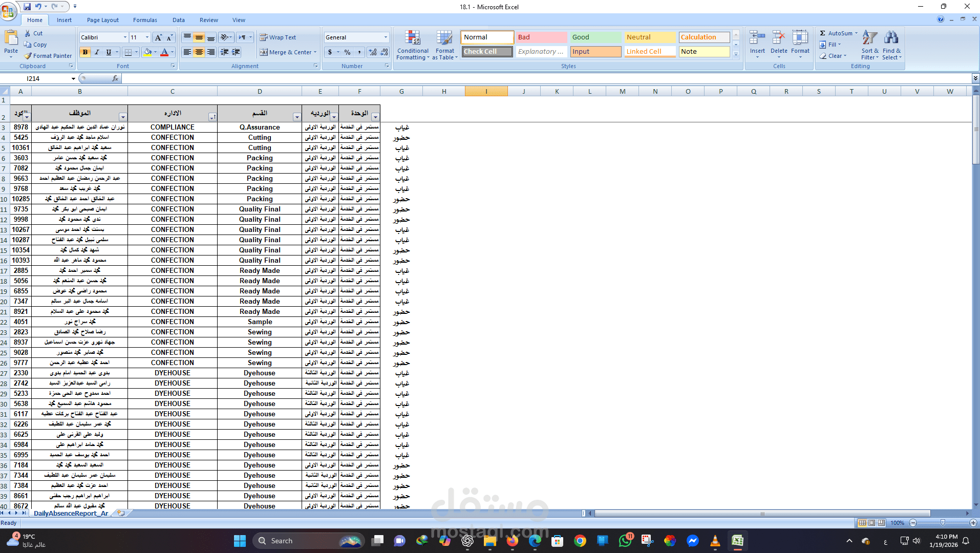Screen dimensions: 980x553
Task: Toggle Middle Align vertical alignment
Action: 199,37
